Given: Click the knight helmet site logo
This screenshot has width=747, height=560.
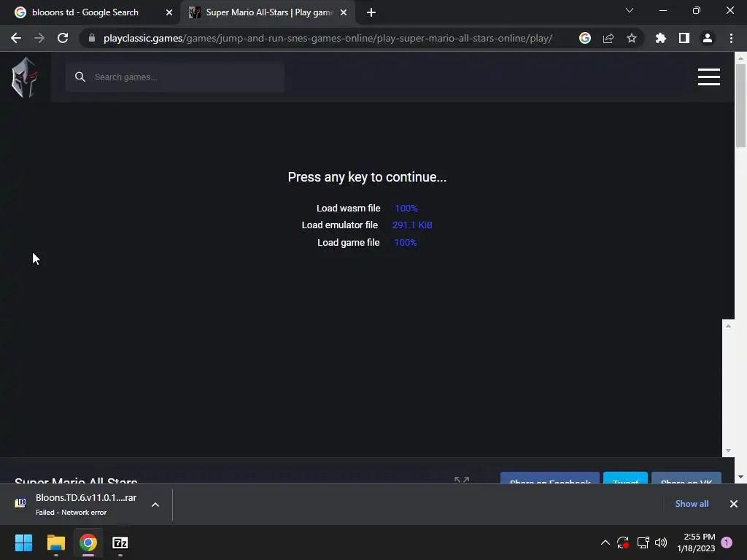Looking at the screenshot, I should pos(24,77).
